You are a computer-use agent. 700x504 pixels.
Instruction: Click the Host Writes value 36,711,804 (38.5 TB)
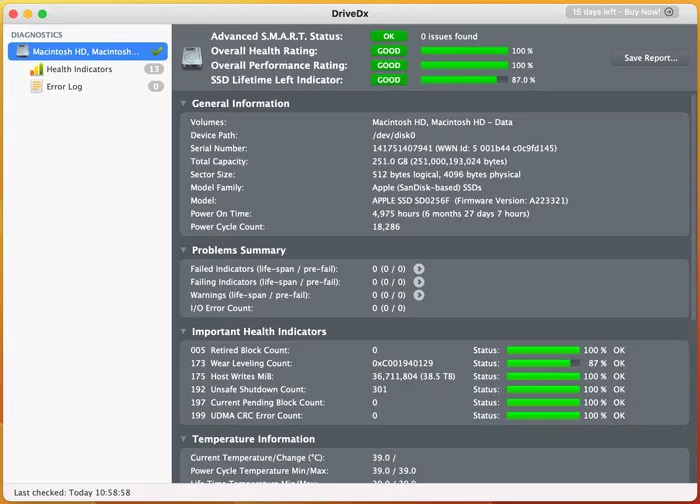414,376
